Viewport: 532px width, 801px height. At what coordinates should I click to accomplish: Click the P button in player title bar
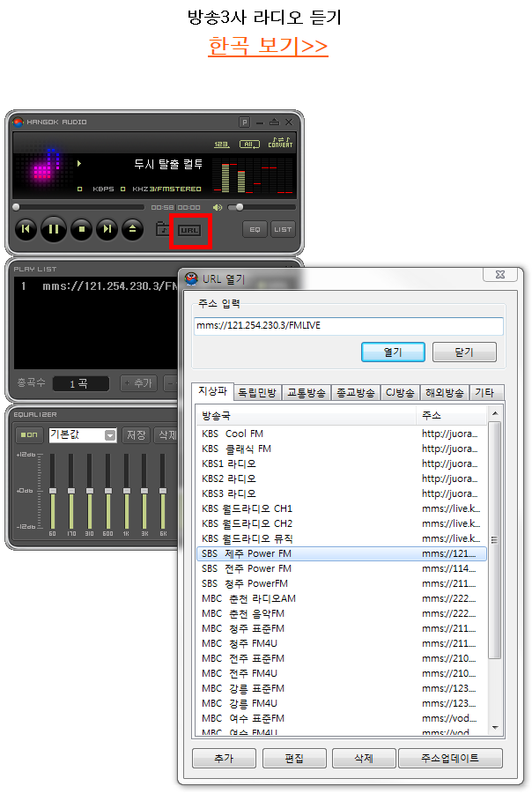245,122
